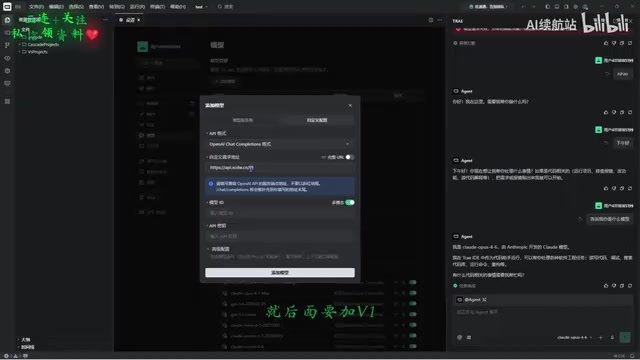Screen dimensions: 640x360
Task: Click the 自定义请求地址 URL input field
Action: pyautogui.click(x=280, y=167)
